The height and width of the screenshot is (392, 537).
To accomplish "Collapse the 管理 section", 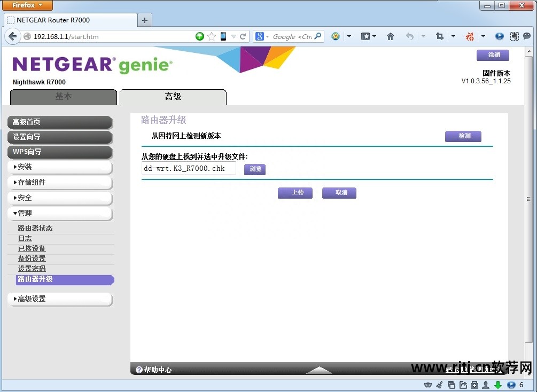I will click(60, 213).
